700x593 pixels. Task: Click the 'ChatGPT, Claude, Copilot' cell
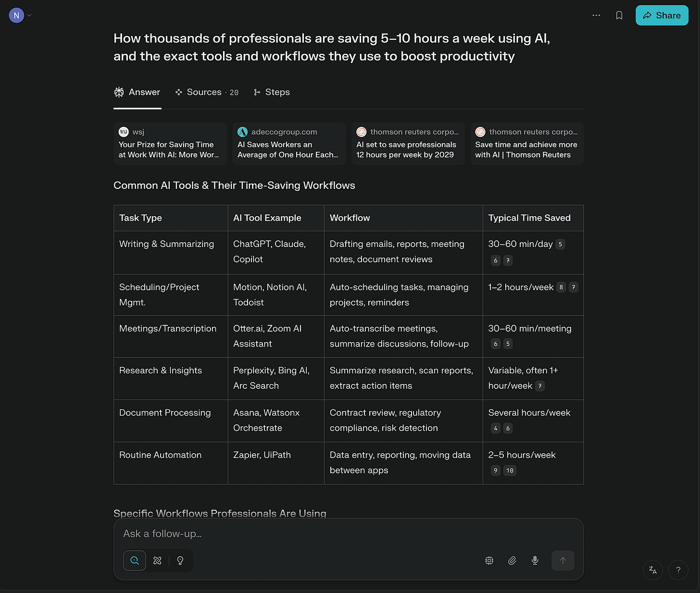pyautogui.click(x=276, y=253)
